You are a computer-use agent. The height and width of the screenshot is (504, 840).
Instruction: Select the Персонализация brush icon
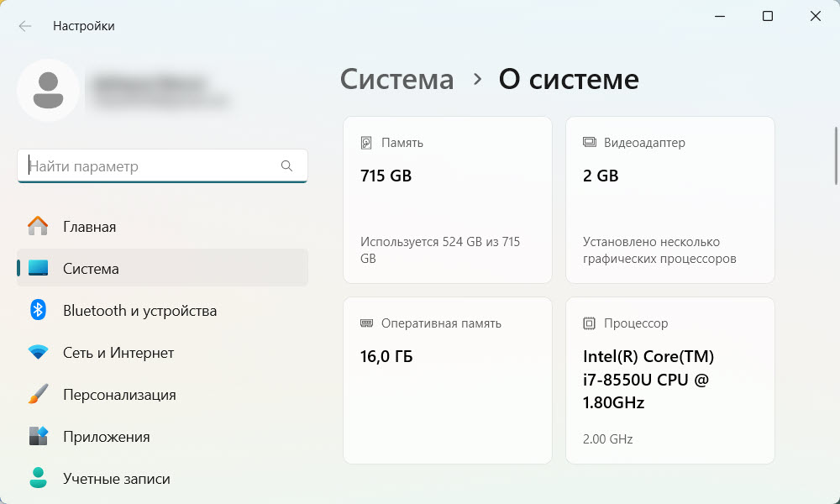[39, 394]
